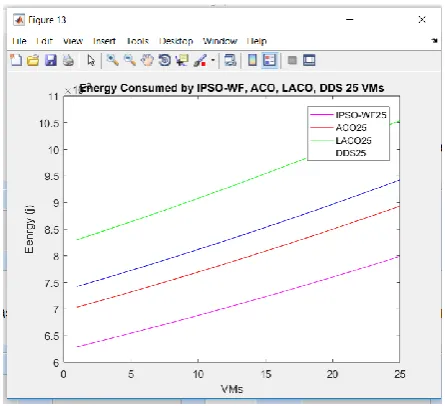
Task: Open the Help menu
Action: pos(257,41)
